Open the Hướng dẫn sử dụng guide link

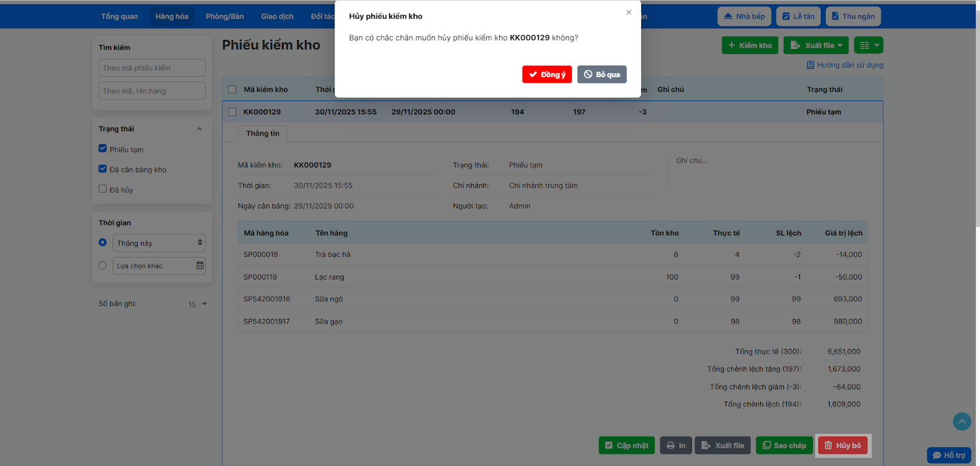tap(845, 65)
